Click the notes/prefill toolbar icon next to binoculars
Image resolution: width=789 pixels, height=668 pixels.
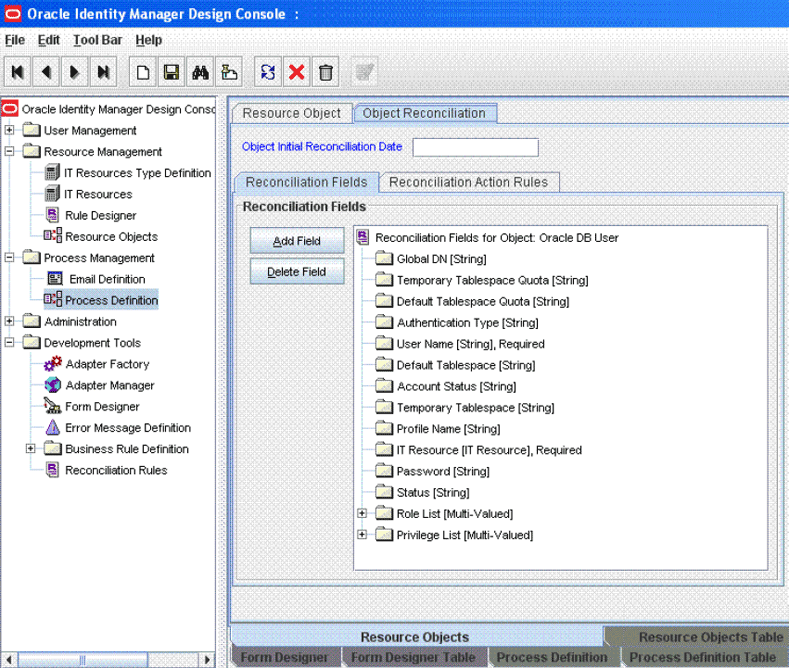pos(229,72)
